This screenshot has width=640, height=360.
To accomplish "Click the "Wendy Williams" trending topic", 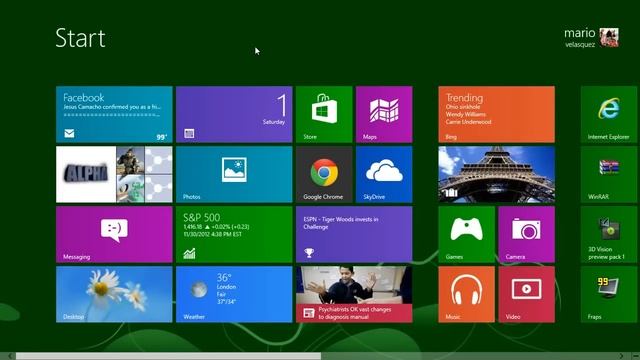I will pyautogui.click(x=466, y=114).
